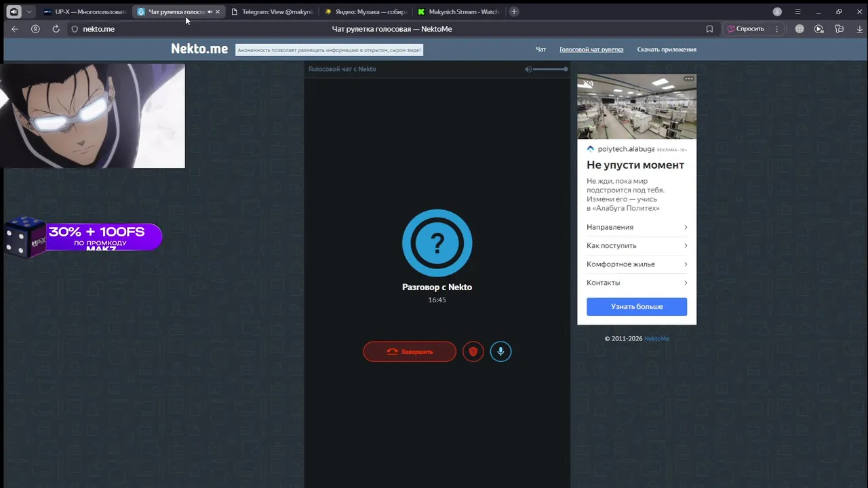The height and width of the screenshot is (488, 868).
Task: Mute the Чат рулетка tab speaker icon
Action: pyautogui.click(x=210, y=12)
